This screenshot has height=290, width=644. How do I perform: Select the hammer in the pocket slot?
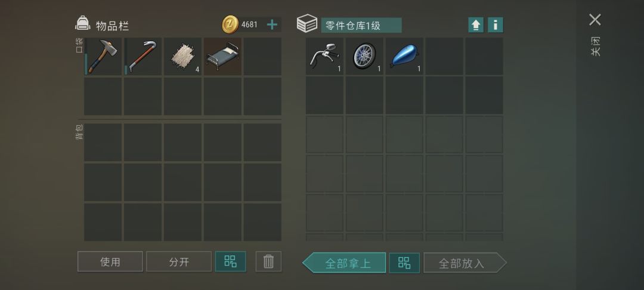103,57
